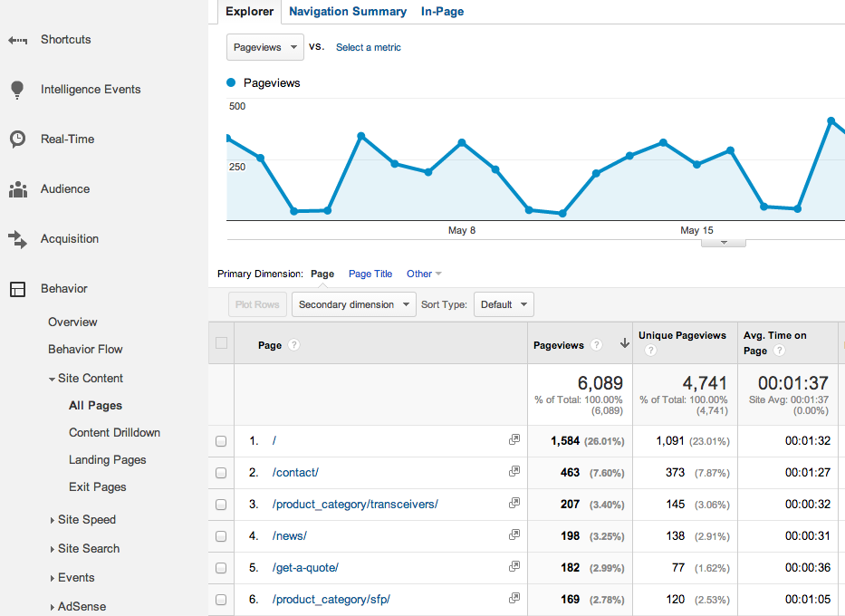845x616 pixels.
Task: Open the Pageviews metric dropdown
Action: (x=264, y=46)
